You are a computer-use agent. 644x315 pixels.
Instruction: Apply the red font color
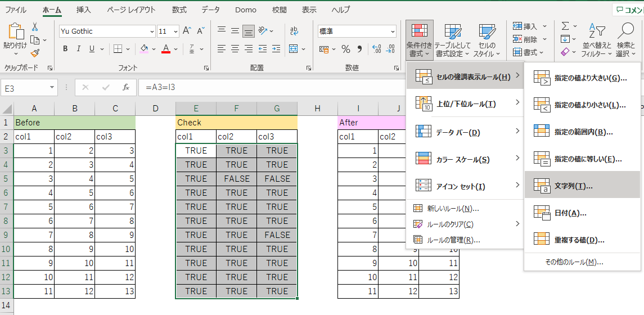pyautogui.click(x=166, y=49)
